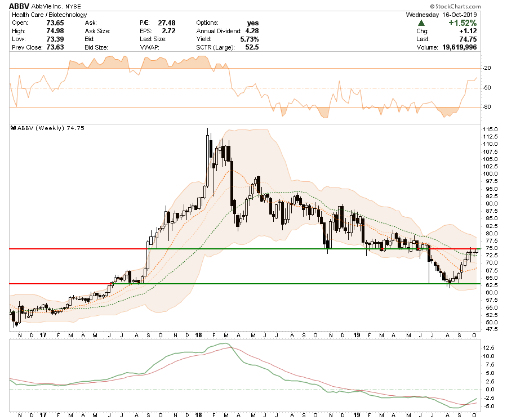Click the High value 74.98
Image resolution: width=507 pixels, height=420 pixels.
click(x=55, y=31)
